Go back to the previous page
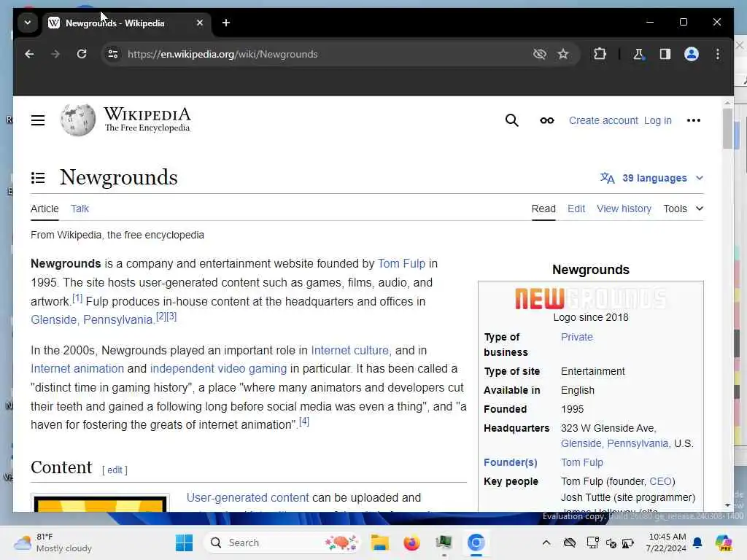The width and height of the screenshot is (747, 560). click(x=29, y=54)
